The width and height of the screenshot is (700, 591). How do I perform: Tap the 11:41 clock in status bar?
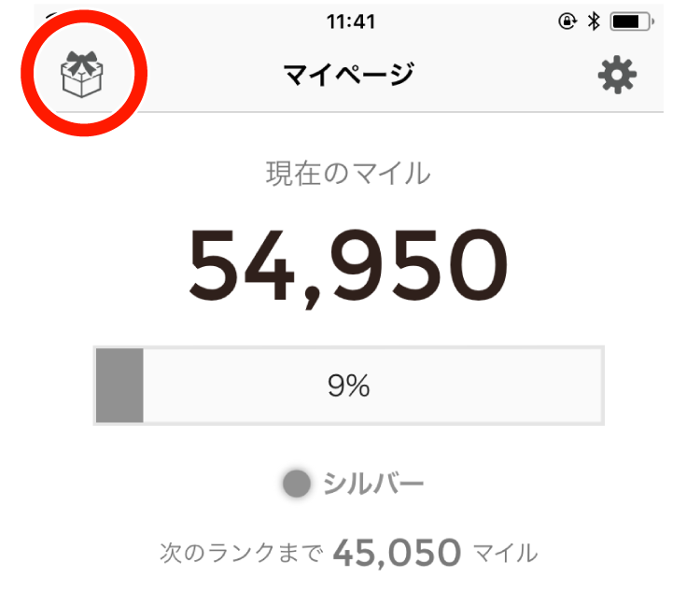[351, 21]
